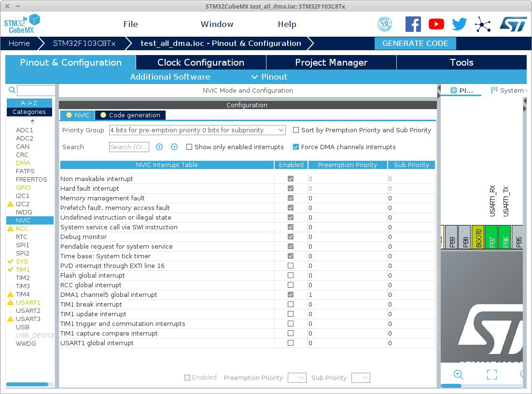Viewport: 532px width, 394px height.
Task: Select USART1 in the categories list
Action: coord(28,302)
